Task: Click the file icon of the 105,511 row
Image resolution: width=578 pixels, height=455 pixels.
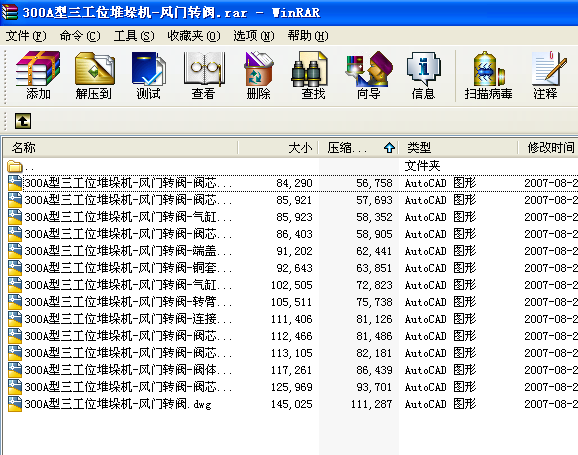Action: click(15, 302)
